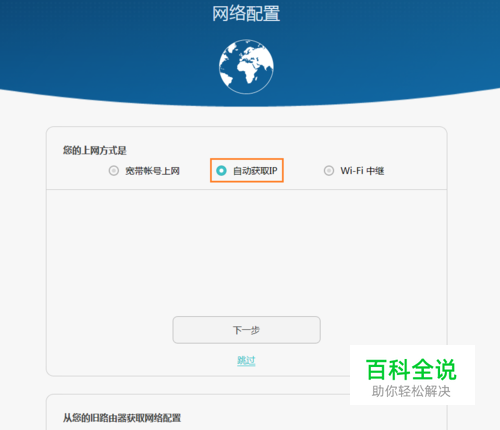Click the 宽带帐号上网 label text

point(152,171)
